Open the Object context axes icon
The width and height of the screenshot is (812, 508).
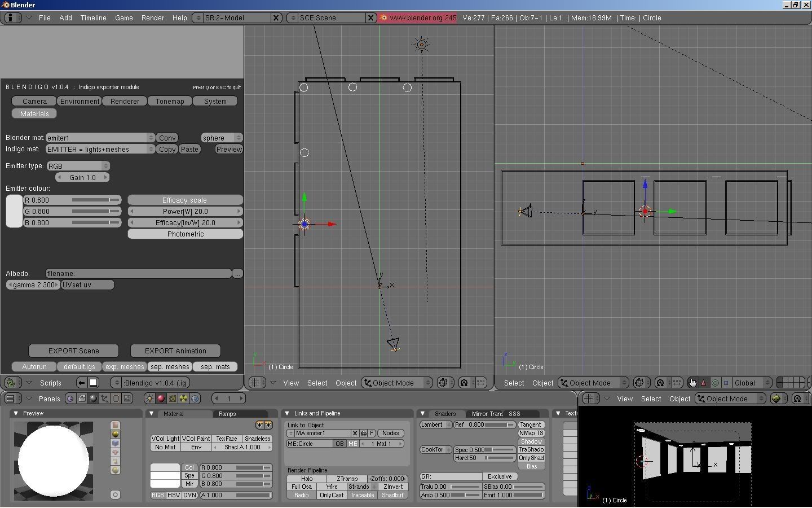[x=104, y=398]
